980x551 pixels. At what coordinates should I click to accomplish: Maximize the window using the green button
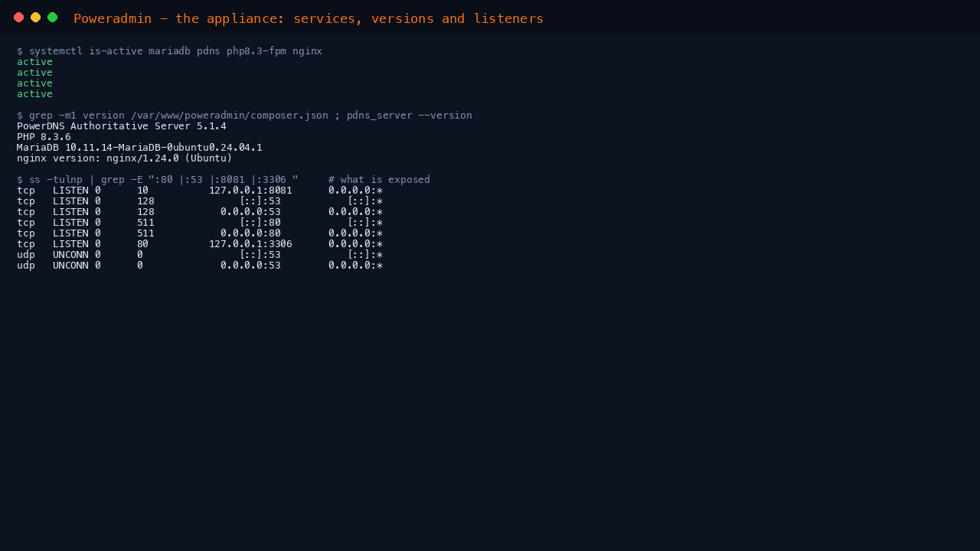tap(52, 18)
